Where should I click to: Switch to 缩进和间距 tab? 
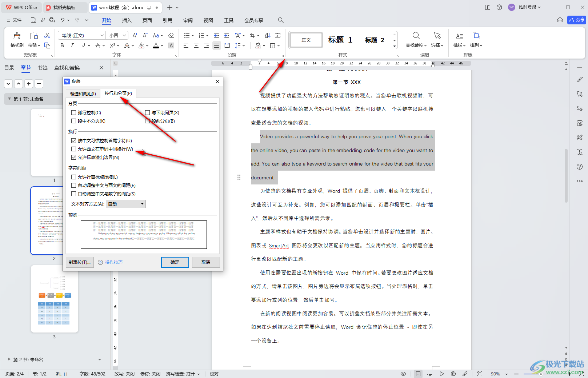83,94
